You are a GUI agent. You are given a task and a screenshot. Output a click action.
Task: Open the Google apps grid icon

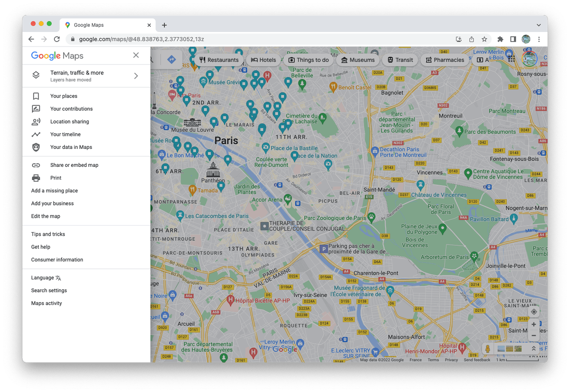click(x=511, y=58)
